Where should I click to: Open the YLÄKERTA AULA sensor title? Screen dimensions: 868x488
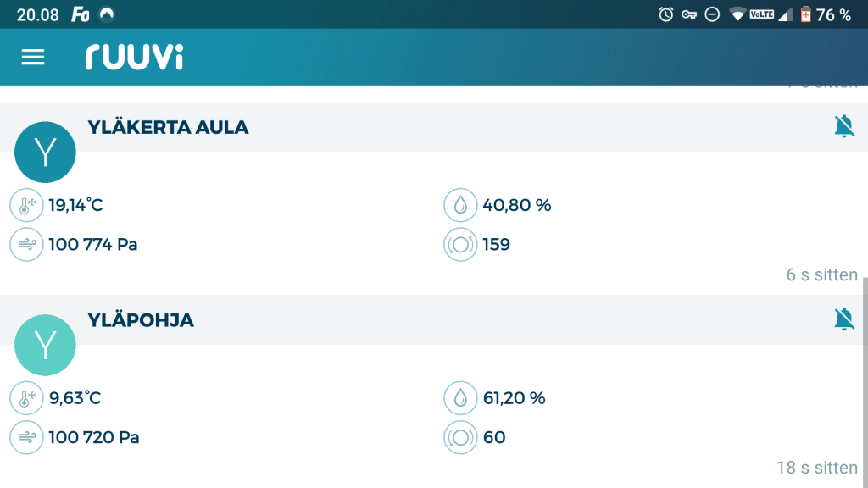pos(168,128)
